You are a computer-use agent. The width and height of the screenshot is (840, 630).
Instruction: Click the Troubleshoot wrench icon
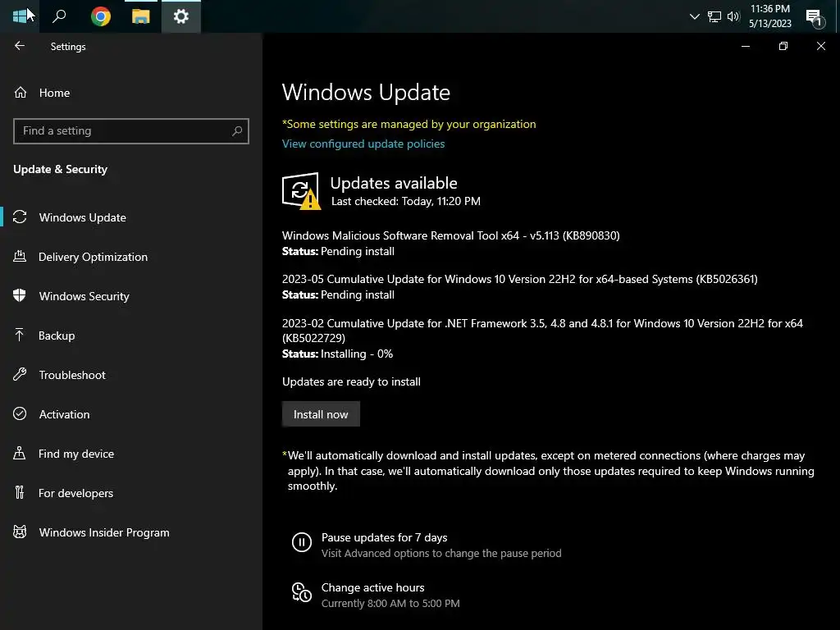click(20, 374)
